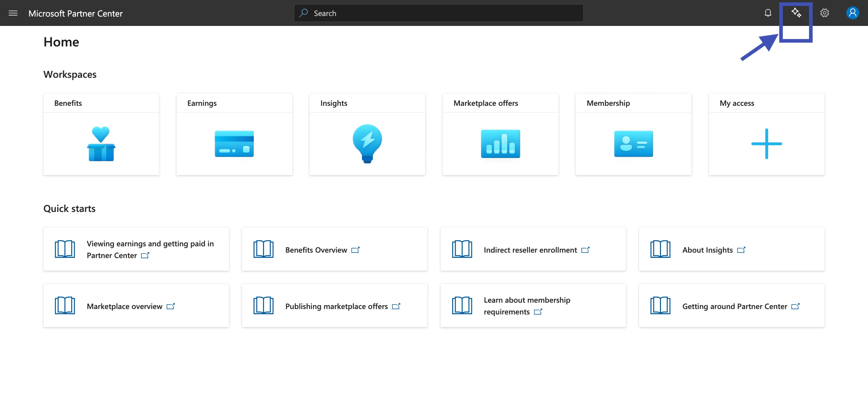The width and height of the screenshot is (868, 404).
Task: Click the search magnifier icon
Action: click(x=303, y=13)
